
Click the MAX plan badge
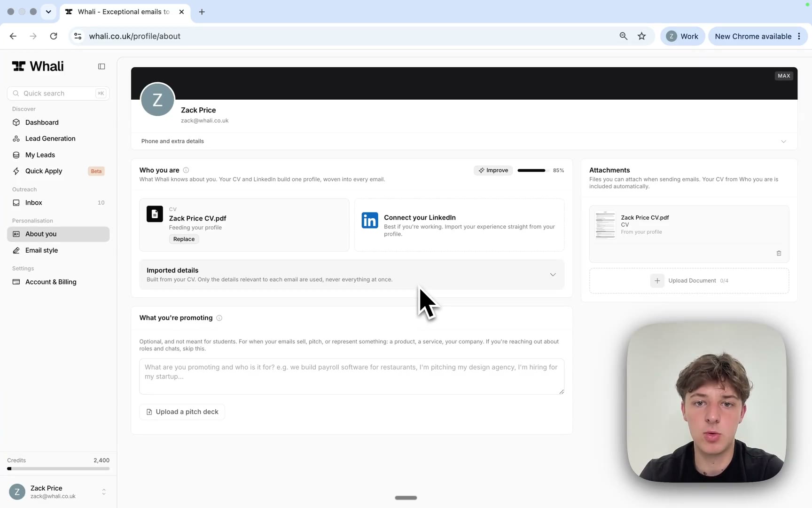[x=783, y=76]
